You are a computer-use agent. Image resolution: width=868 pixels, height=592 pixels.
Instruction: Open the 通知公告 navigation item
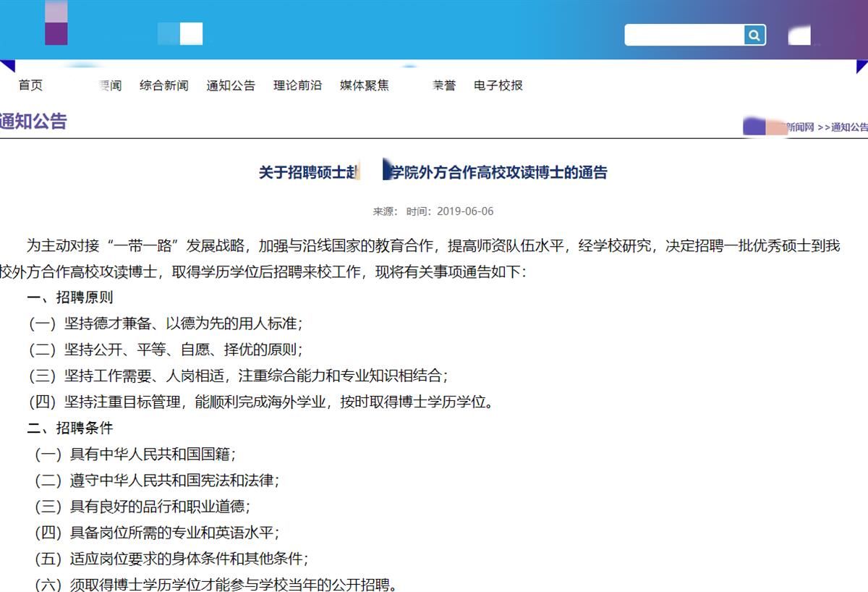pyautogui.click(x=231, y=85)
